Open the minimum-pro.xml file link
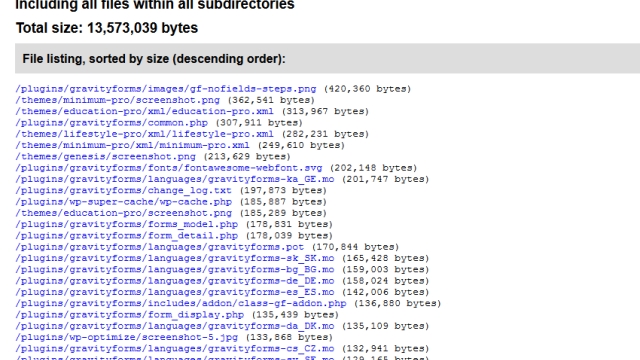Image resolution: width=640 pixels, height=360 pixels. (132, 145)
